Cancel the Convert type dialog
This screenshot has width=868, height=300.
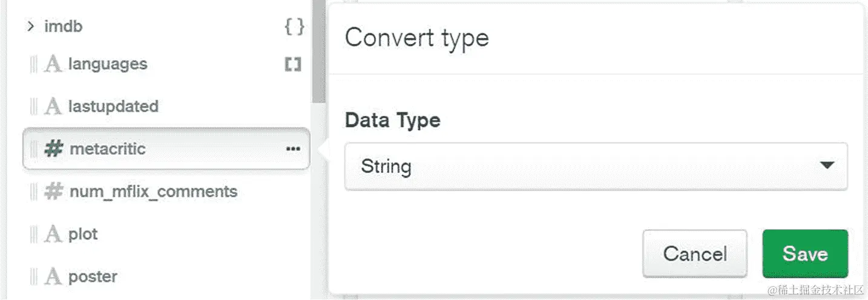694,253
